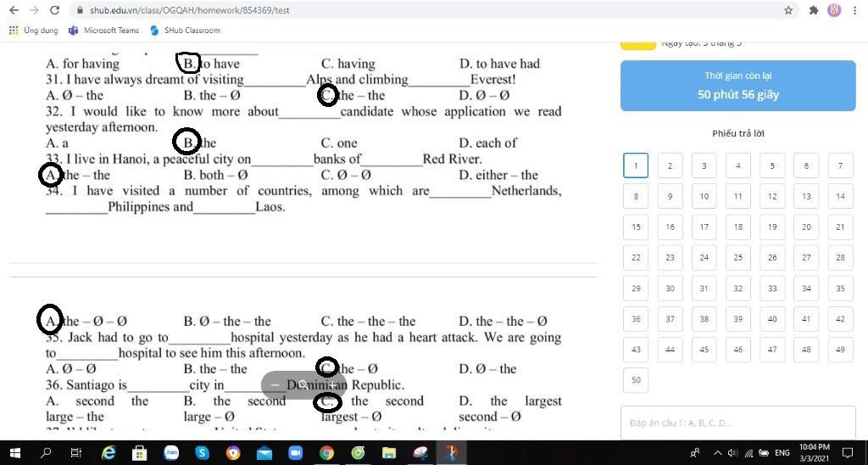Open Microsoft Store from the taskbar

click(140, 453)
